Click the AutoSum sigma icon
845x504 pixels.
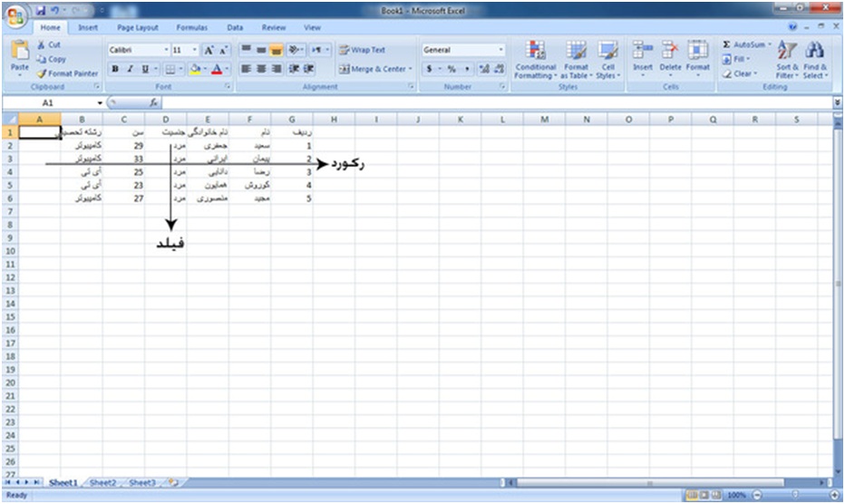pos(727,44)
